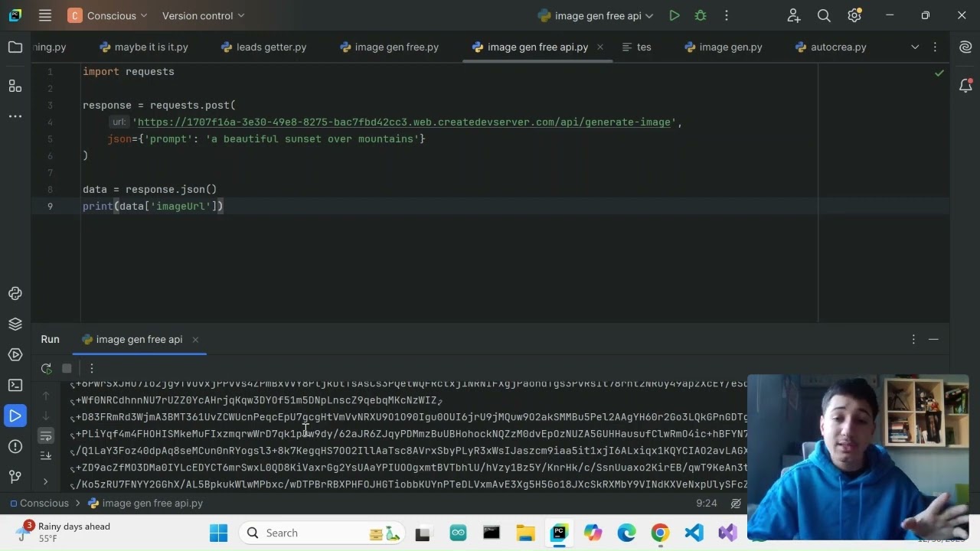Image resolution: width=980 pixels, height=551 pixels.
Task: Open the Layers tool window icon
Action: (15, 324)
